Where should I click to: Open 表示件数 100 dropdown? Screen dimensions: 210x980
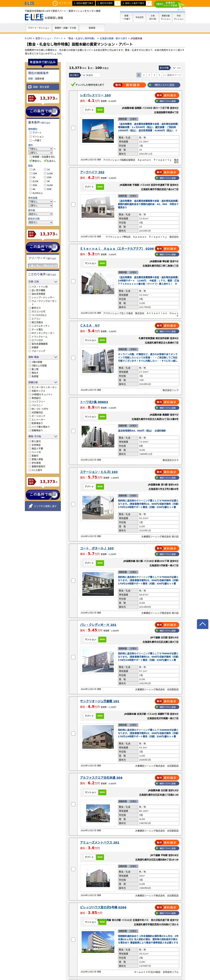pos(176,68)
